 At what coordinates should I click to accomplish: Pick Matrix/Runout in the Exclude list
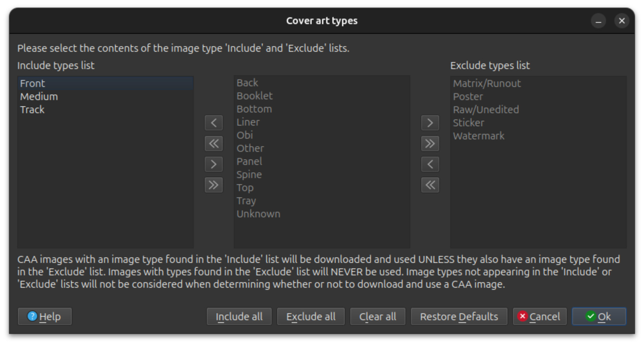487,83
